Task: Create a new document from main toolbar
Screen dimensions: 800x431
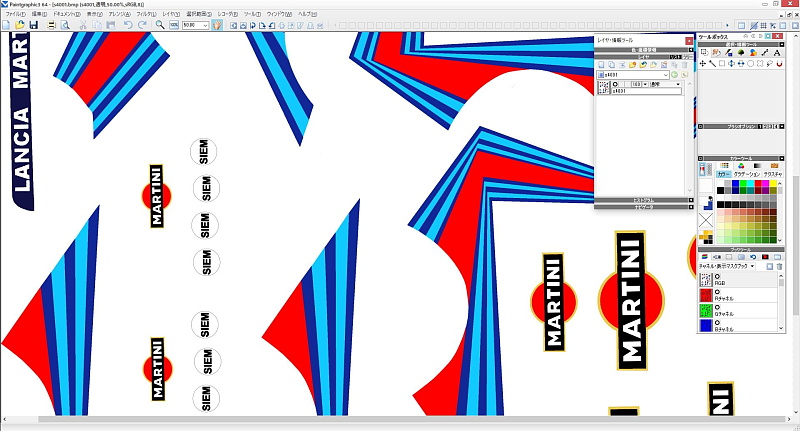Action: [x=7, y=25]
